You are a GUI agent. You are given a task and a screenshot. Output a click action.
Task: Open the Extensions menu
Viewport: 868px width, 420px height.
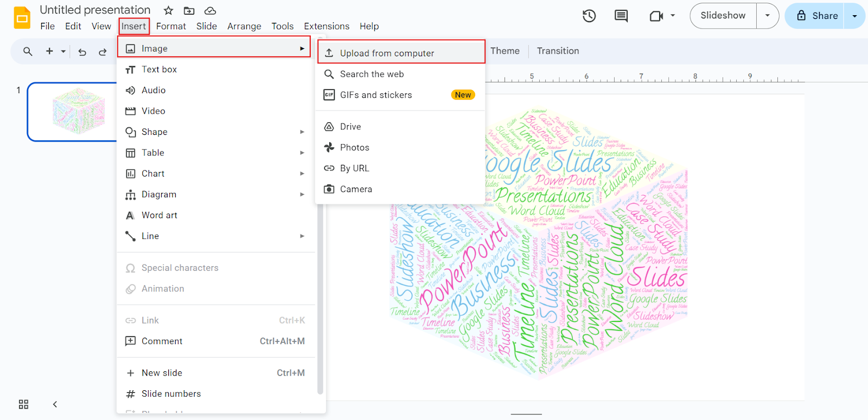click(x=327, y=26)
